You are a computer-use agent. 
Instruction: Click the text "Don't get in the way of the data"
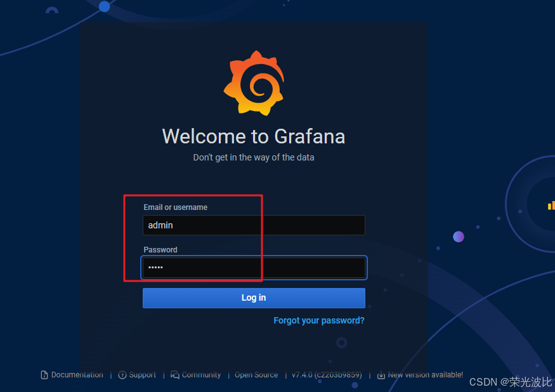coord(254,157)
